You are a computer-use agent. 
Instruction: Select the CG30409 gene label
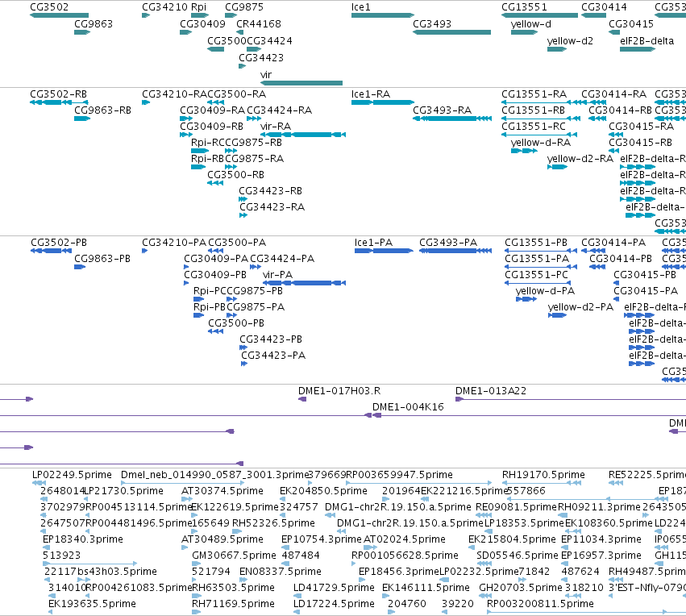(x=202, y=23)
